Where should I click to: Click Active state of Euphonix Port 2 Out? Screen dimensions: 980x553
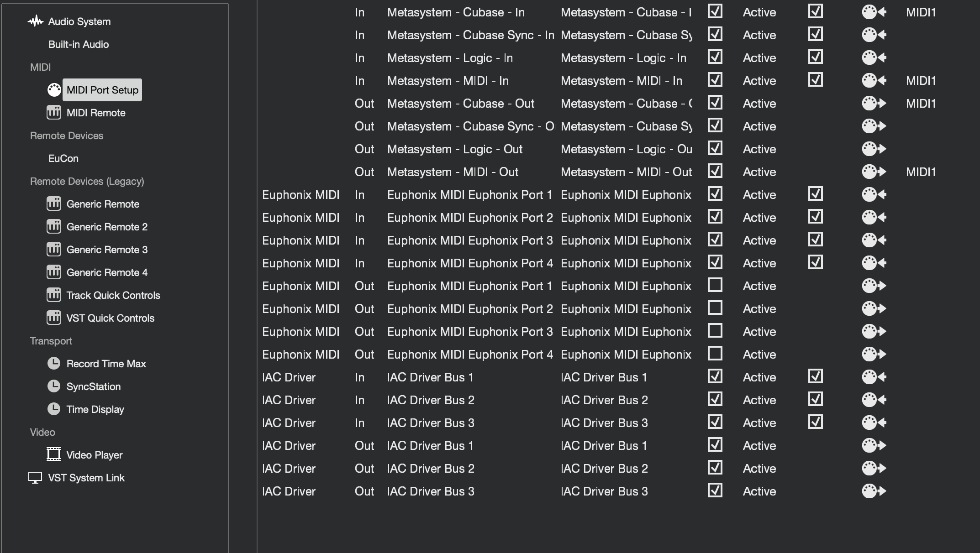(x=759, y=309)
